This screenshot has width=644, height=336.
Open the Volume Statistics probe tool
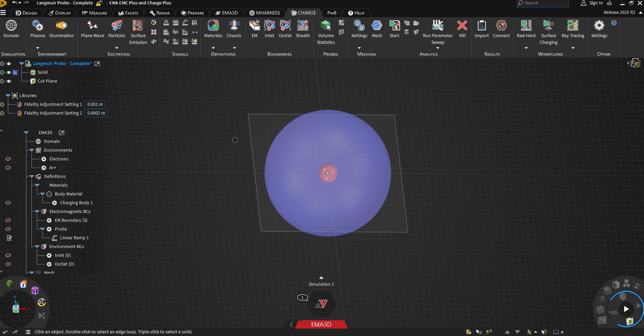coord(326,26)
